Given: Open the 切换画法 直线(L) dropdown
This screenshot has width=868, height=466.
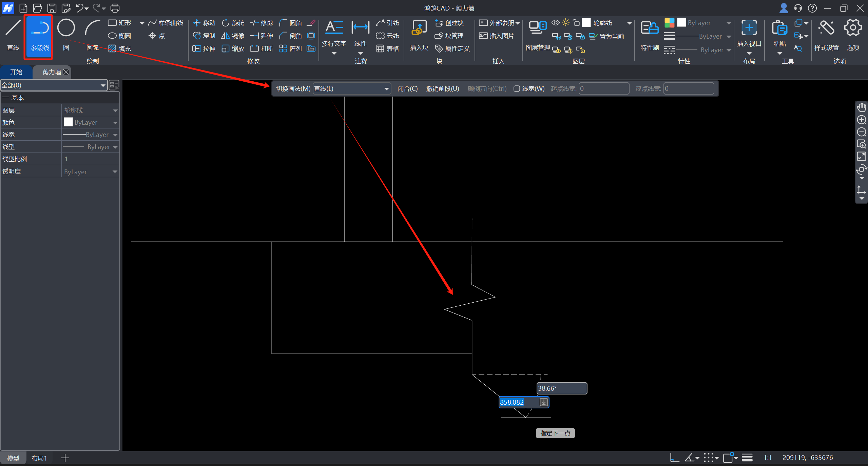Looking at the screenshot, I should pyautogui.click(x=351, y=89).
